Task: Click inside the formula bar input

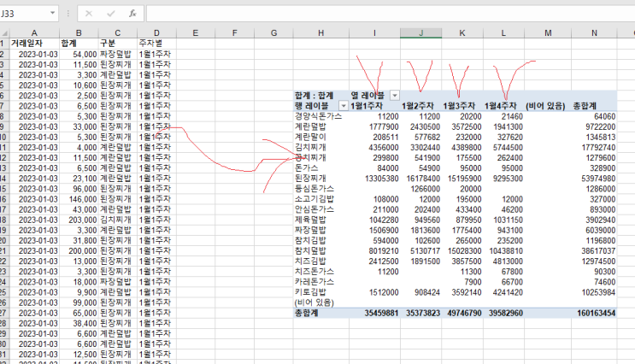Action: (391, 14)
